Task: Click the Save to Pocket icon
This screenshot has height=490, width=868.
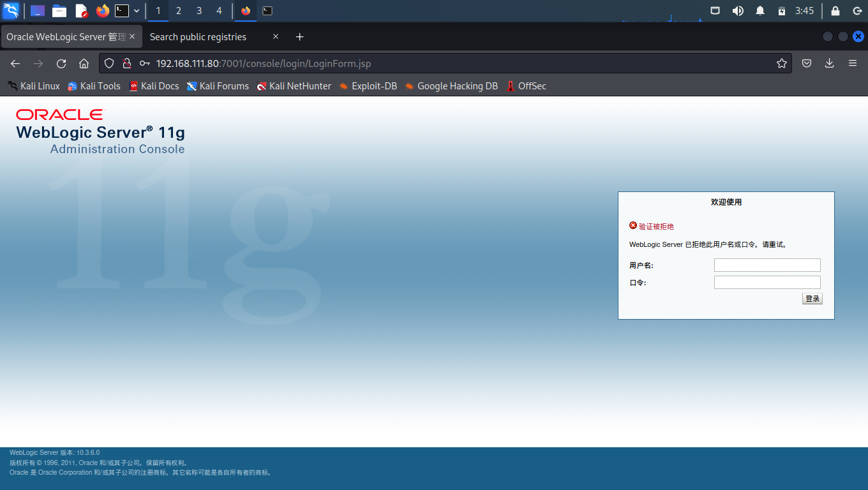Action: pyautogui.click(x=807, y=63)
